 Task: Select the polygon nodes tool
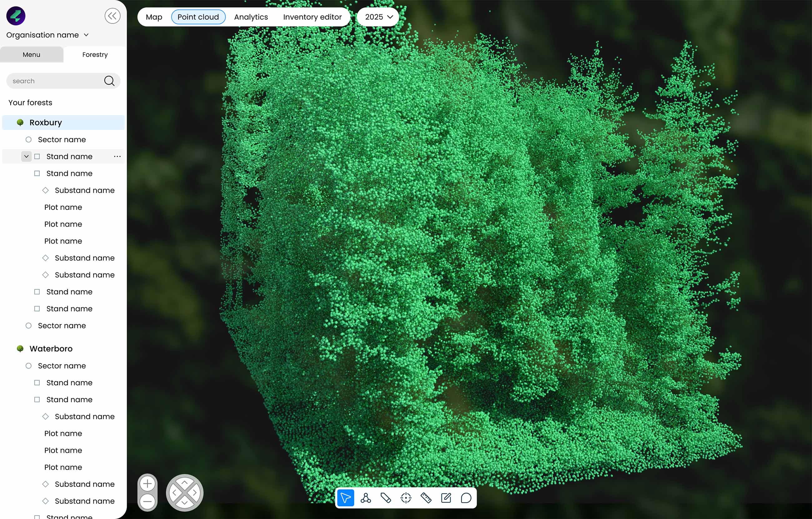pos(365,498)
